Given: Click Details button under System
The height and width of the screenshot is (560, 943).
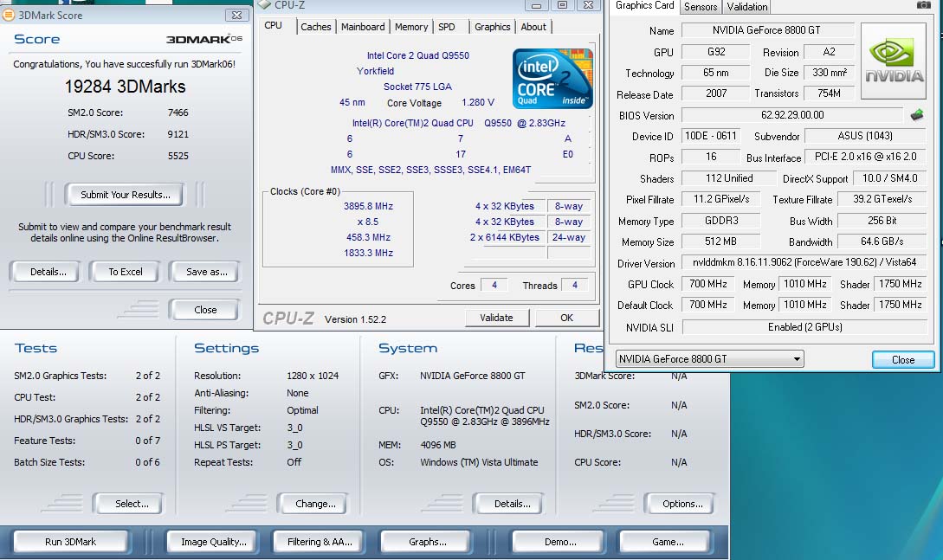Looking at the screenshot, I should pyautogui.click(x=513, y=504).
